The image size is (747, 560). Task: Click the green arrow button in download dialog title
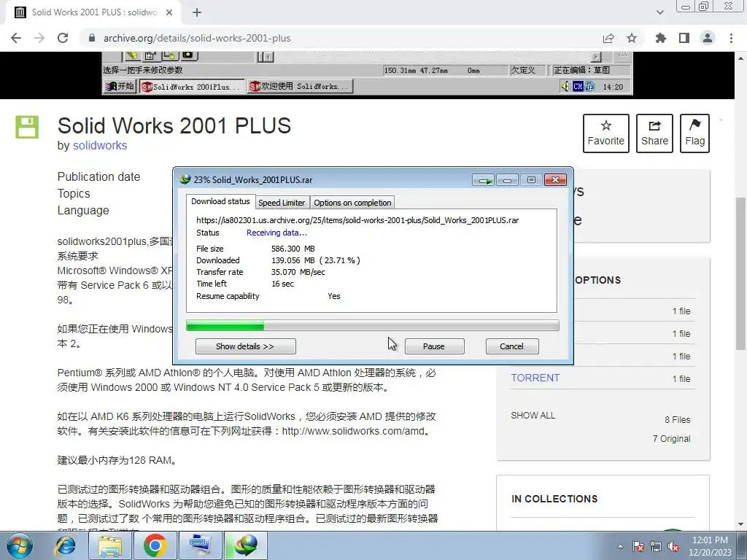484,180
